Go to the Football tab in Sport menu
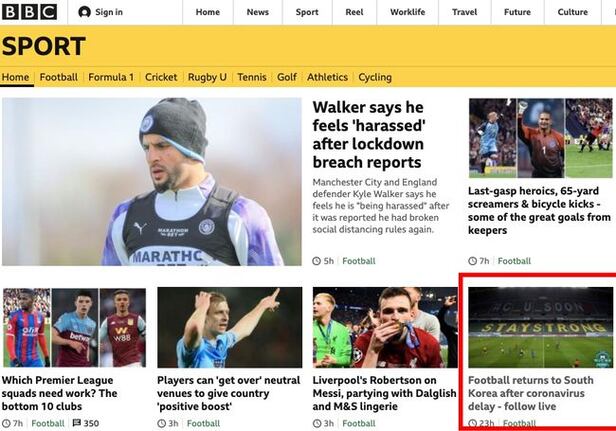This screenshot has width=616, height=431. [59, 77]
